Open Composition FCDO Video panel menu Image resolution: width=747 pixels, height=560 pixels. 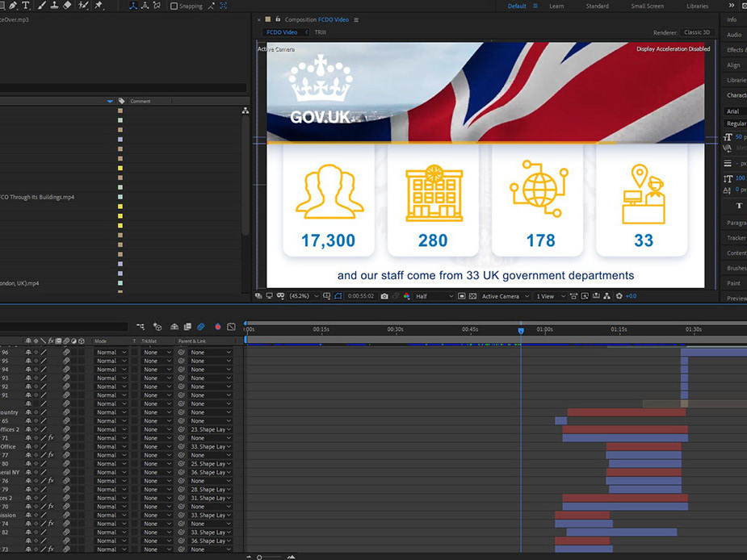pos(356,20)
